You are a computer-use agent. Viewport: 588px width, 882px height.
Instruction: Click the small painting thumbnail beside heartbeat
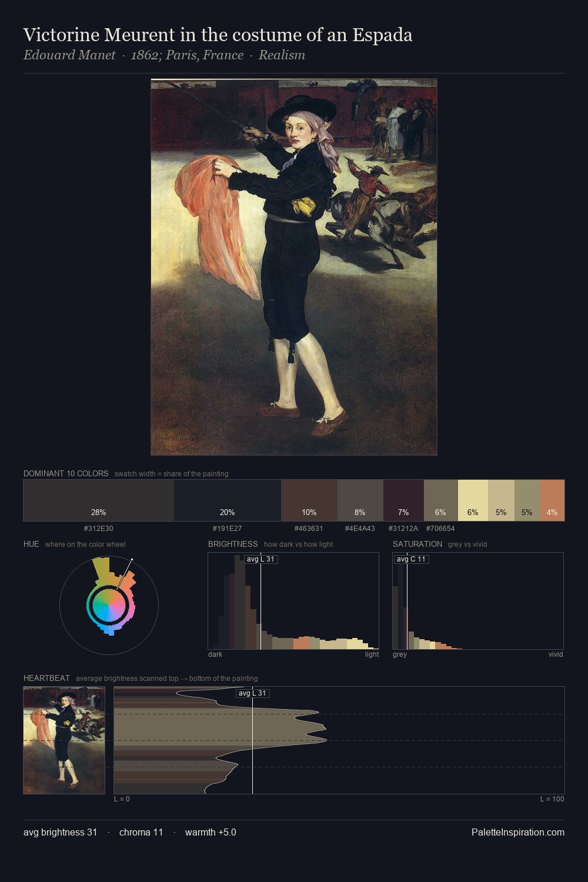click(x=64, y=740)
